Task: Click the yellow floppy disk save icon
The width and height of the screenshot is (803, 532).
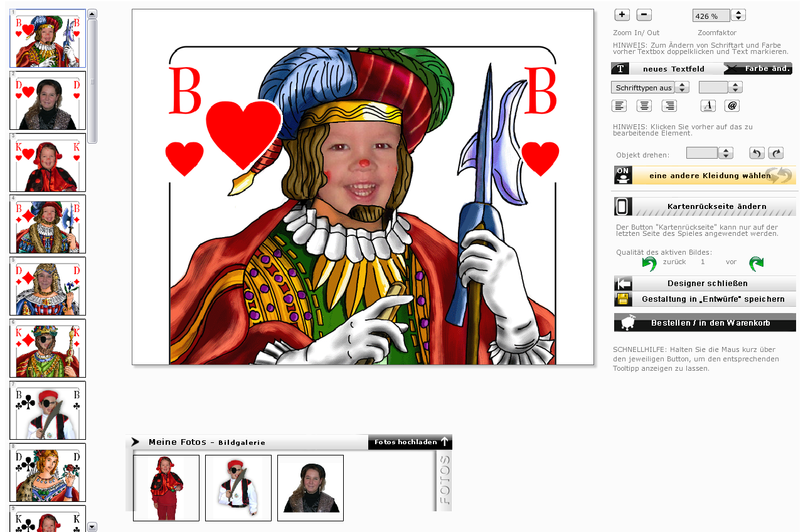Action: pos(623,299)
